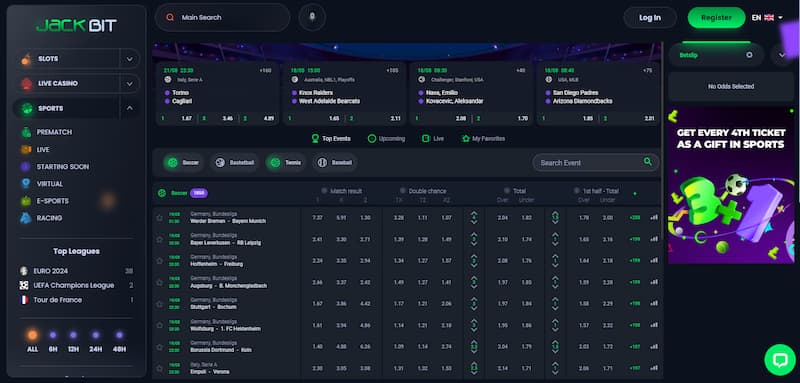
Task: Open the EN language dropdown
Action: click(x=767, y=17)
